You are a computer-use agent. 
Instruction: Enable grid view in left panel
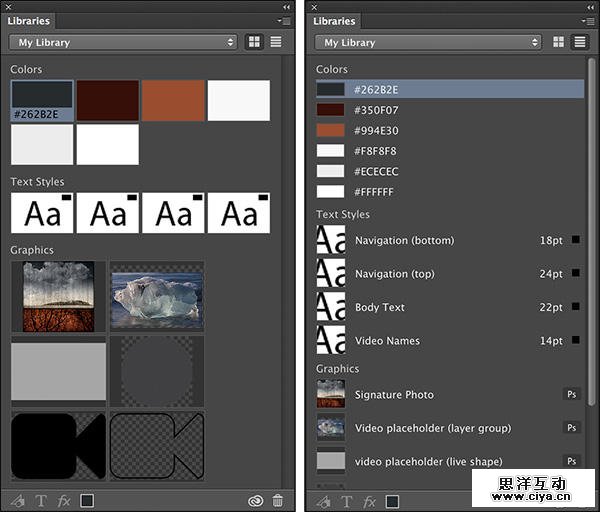(x=253, y=42)
